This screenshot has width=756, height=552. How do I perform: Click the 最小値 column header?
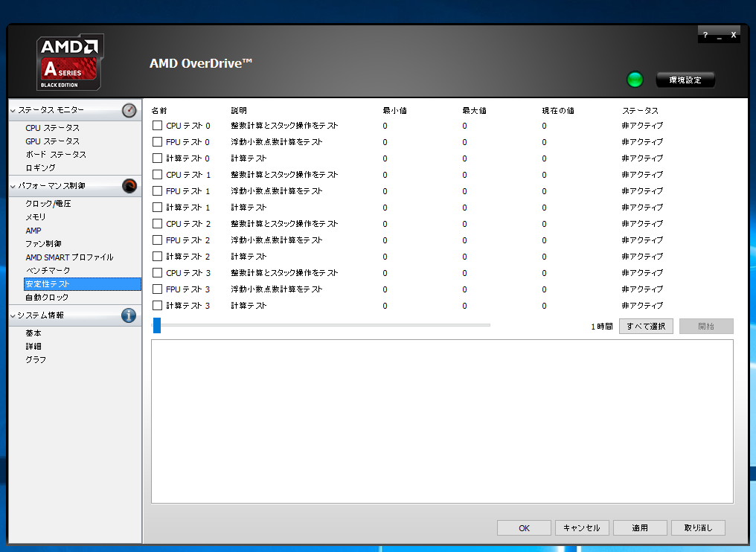pyautogui.click(x=395, y=110)
